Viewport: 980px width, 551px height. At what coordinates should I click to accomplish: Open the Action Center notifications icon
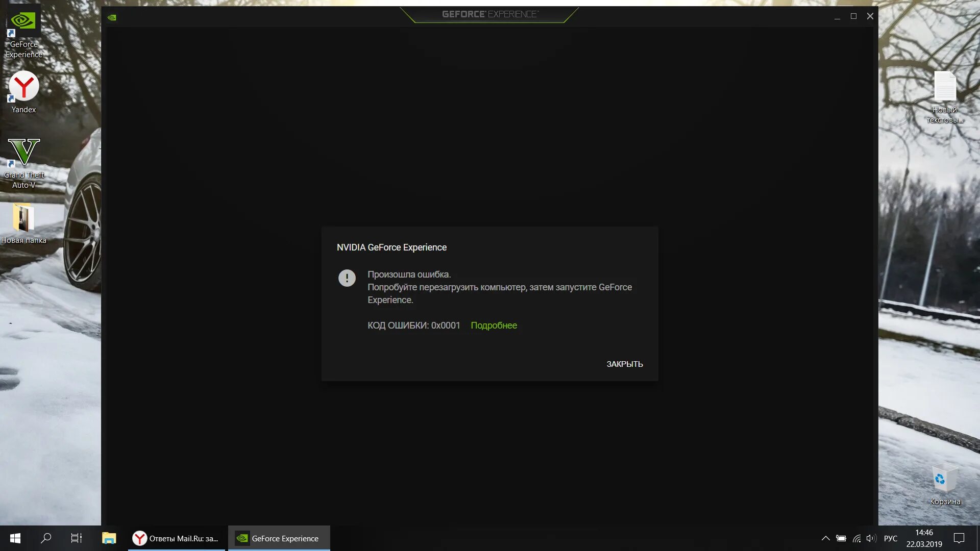pos(959,538)
